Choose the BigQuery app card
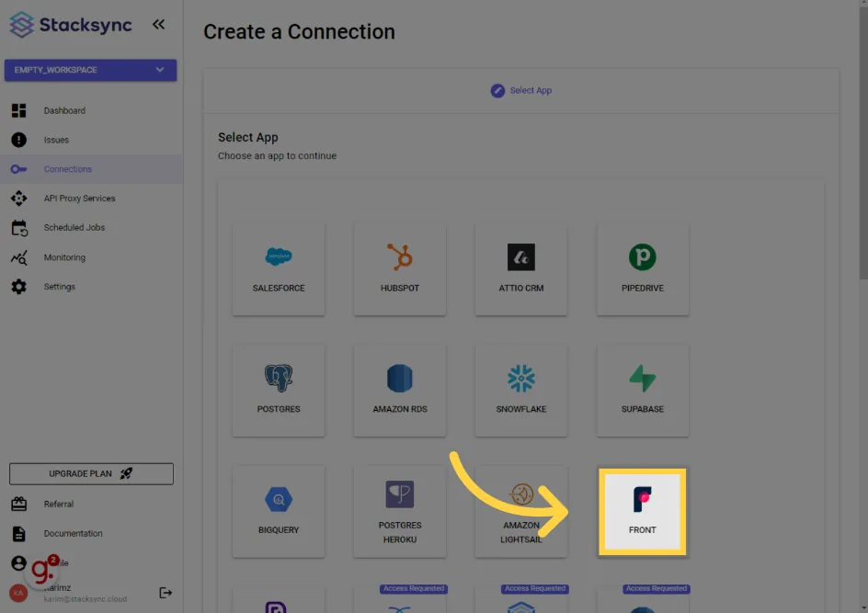Image resolution: width=868 pixels, height=613 pixels. pos(279,512)
